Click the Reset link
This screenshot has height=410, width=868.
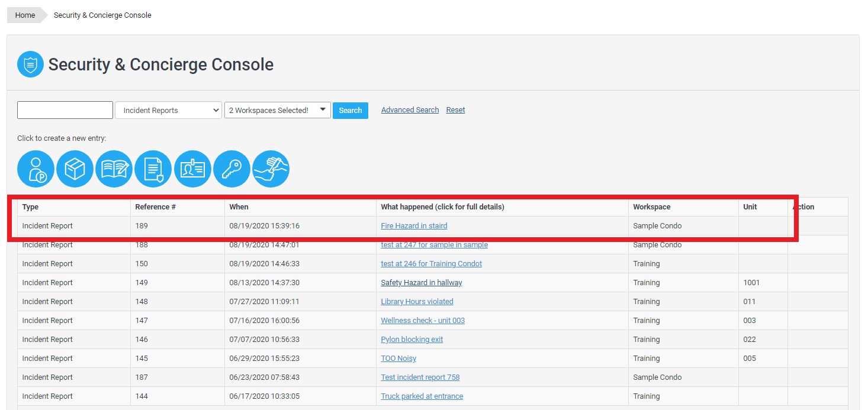coord(455,110)
